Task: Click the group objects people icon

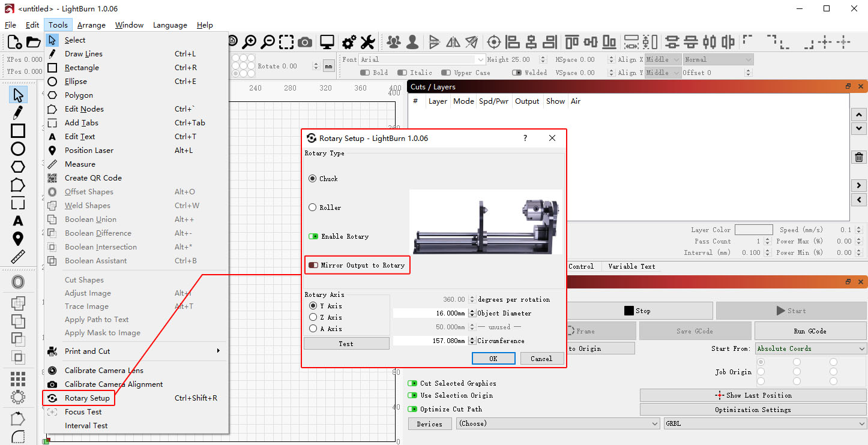Action: 394,42
